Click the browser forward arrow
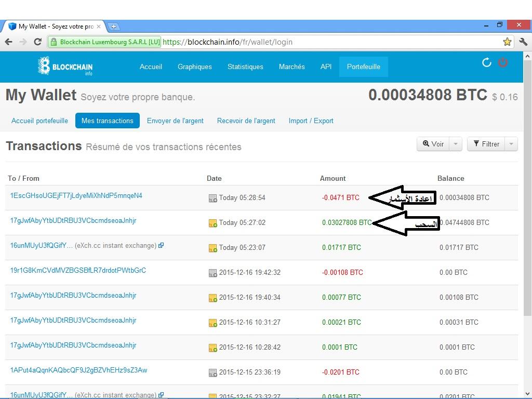Screen dimensions: 532x399 (23, 42)
